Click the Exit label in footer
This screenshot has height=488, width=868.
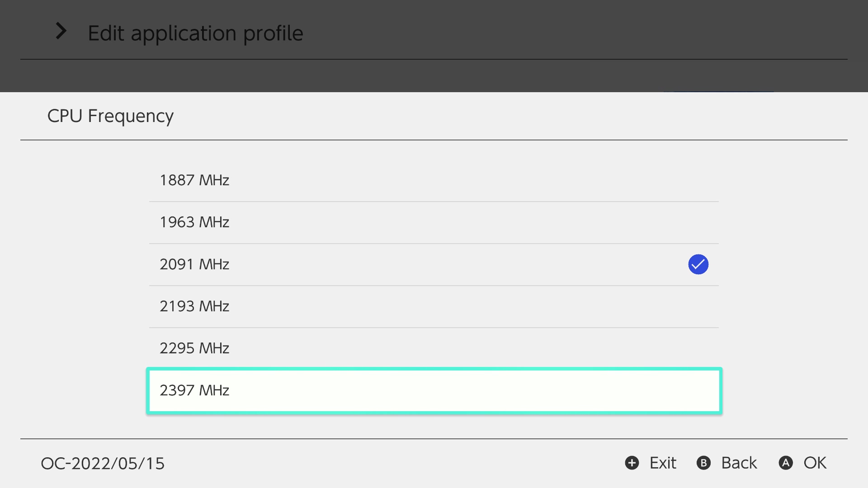[663, 463]
